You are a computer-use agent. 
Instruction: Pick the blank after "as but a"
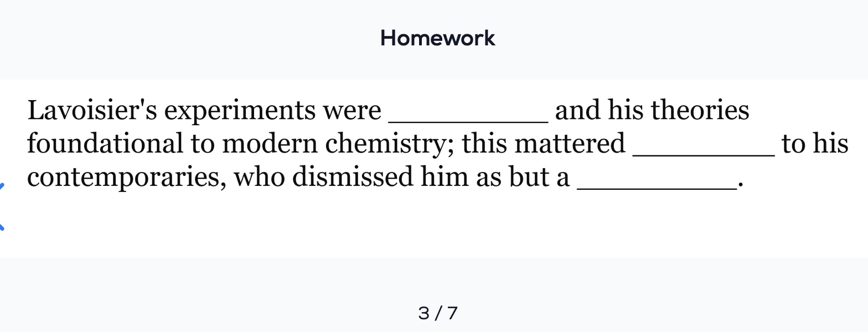point(657,178)
